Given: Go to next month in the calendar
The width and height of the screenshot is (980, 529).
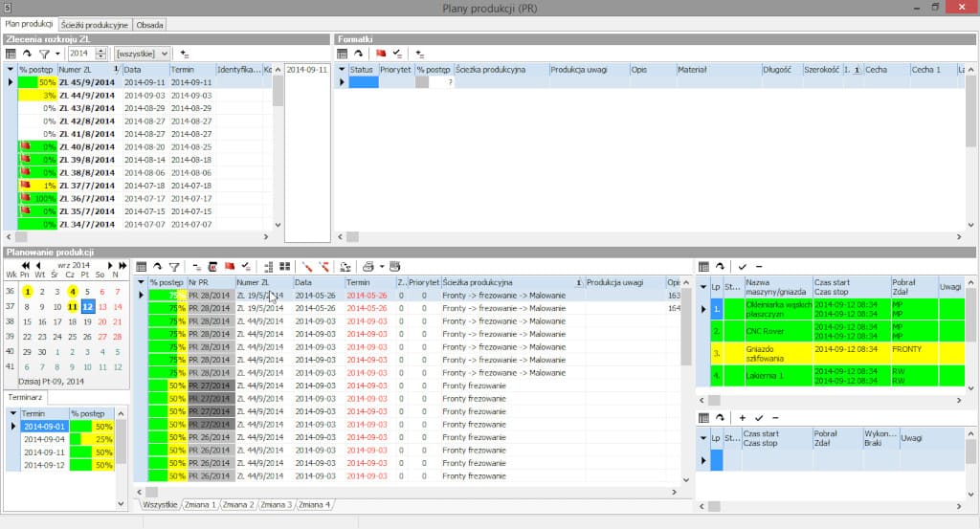Looking at the screenshot, I should tap(111, 265).
